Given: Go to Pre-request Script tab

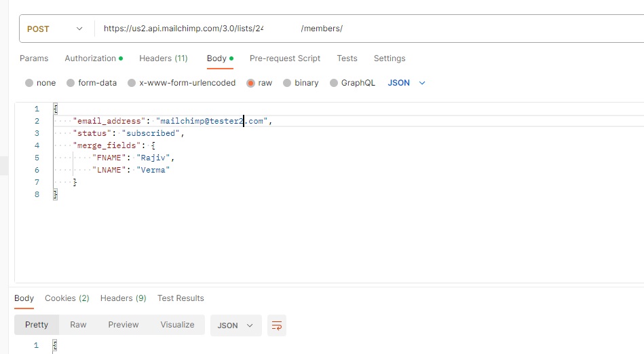Looking at the screenshot, I should (285, 58).
